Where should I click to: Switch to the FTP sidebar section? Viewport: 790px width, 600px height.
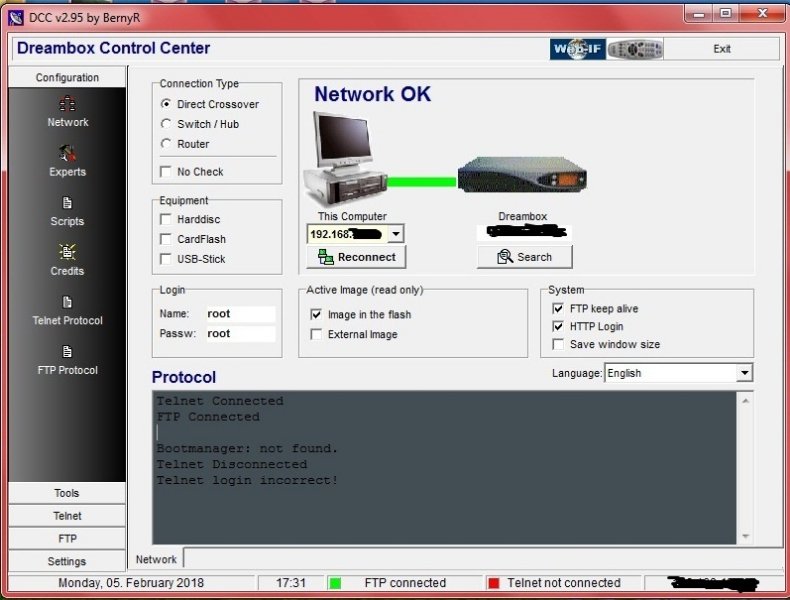67,538
